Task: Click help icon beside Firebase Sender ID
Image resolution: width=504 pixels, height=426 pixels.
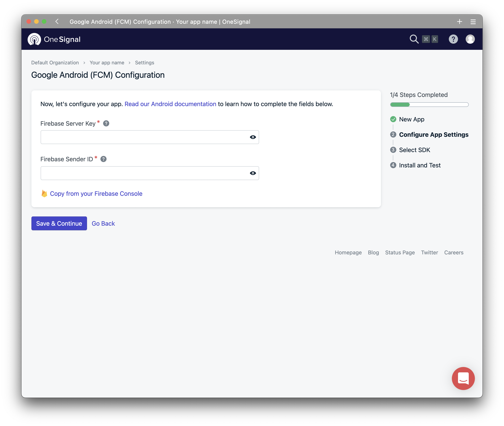Action: (103, 159)
